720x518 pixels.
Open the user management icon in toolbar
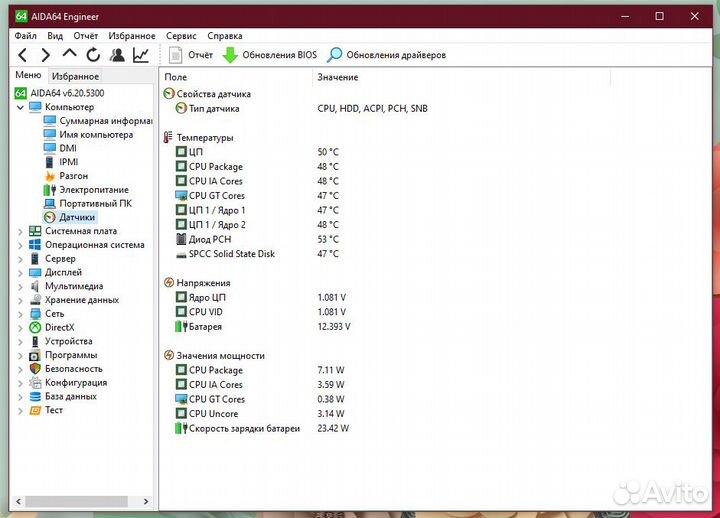(x=117, y=55)
